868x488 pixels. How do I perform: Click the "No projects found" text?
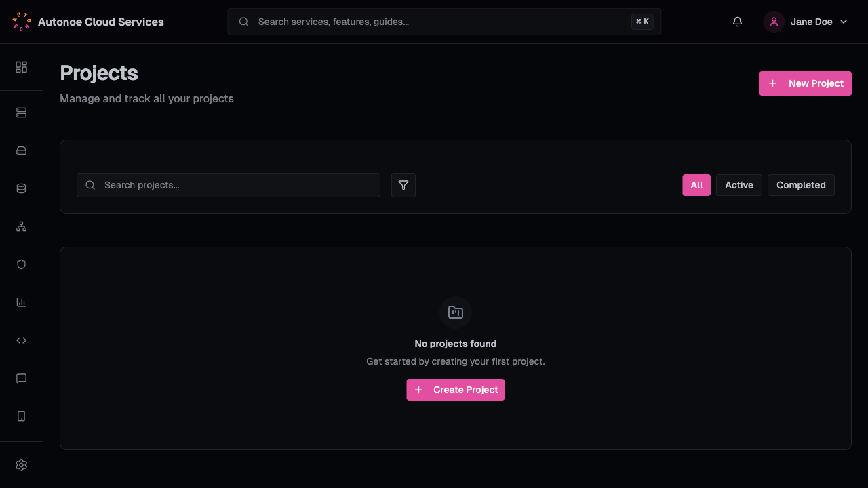coord(456,344)
